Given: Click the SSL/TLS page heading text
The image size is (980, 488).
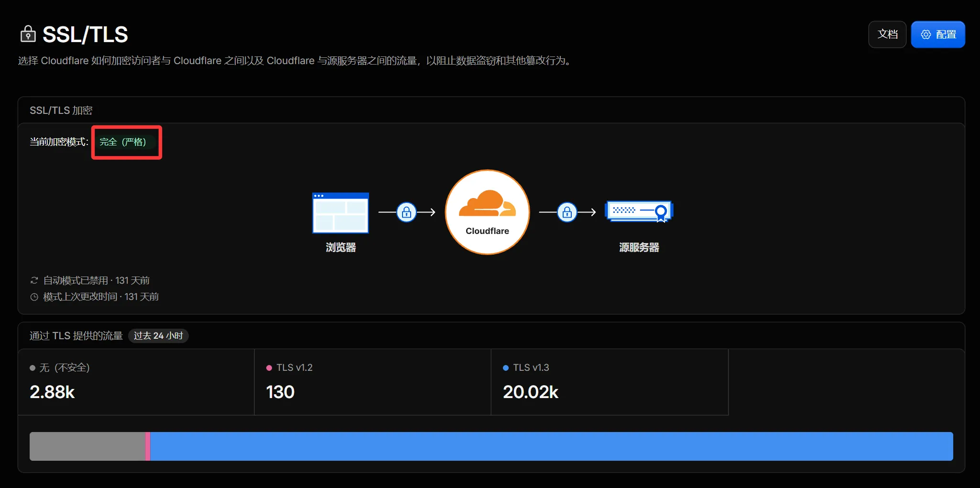Looking at the screenshot, I should pos(85,34).
